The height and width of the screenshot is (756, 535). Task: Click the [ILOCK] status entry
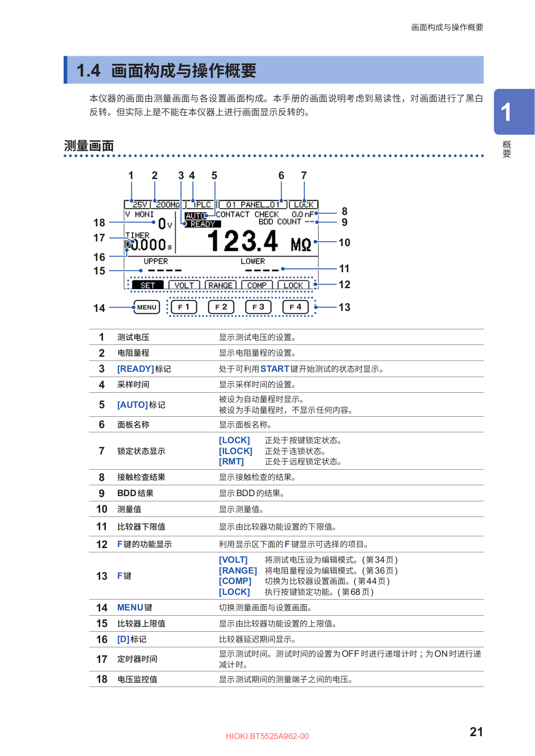(x=235, y=451)
